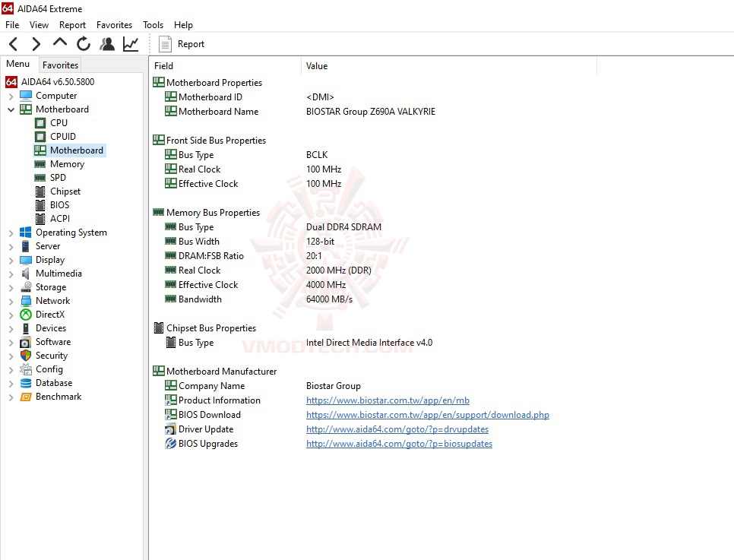Viewport: 734px width, 560px height.
Task: Click the Server tower icon
Action: coord(25,246)
